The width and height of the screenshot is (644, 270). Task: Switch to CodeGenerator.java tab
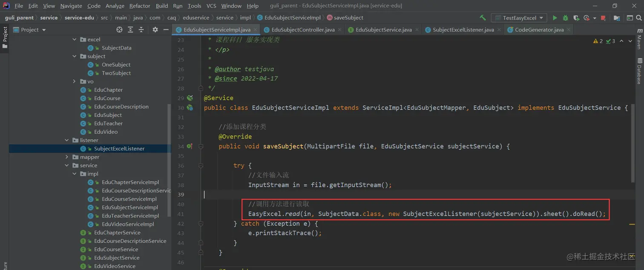pos(539,29)
